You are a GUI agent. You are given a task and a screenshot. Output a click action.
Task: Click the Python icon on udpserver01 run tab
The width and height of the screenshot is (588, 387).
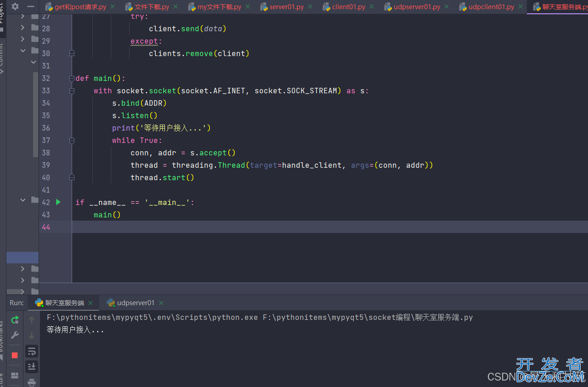click(111, 302)
